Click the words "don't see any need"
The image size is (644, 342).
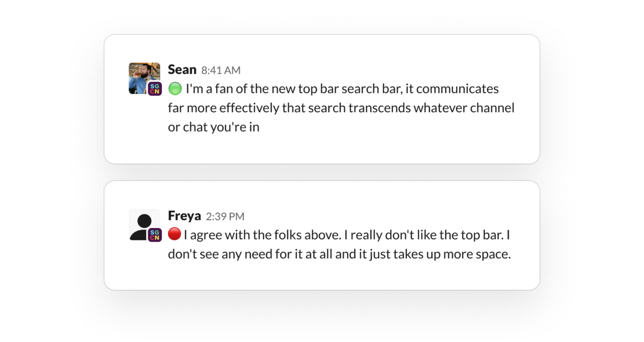215,254
